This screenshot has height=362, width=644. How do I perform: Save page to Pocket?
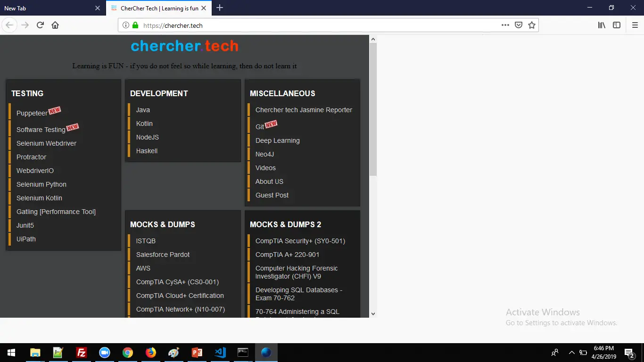click(519, 25)
